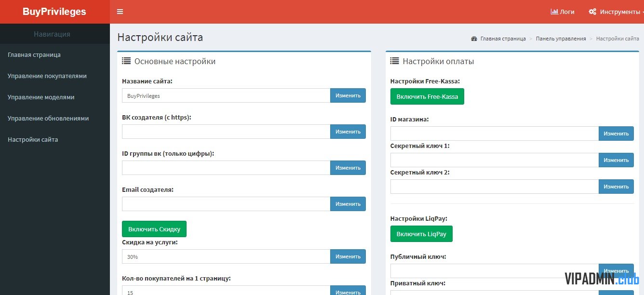Focus the Секретный ключ 1 input
Image resolution: width=644 pixels, height=295 pixels.
point(495,160)
